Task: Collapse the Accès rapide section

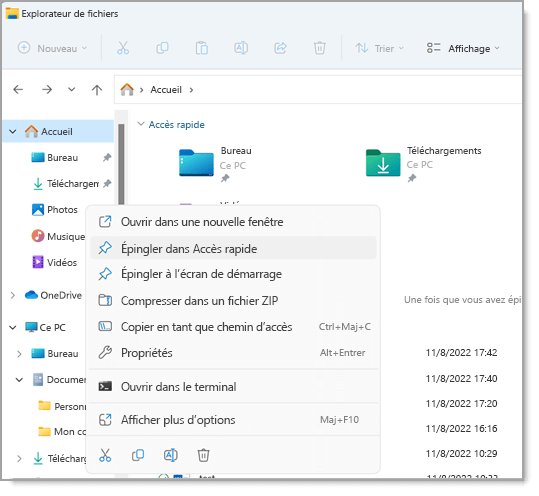Action: (x=141, y=124)
